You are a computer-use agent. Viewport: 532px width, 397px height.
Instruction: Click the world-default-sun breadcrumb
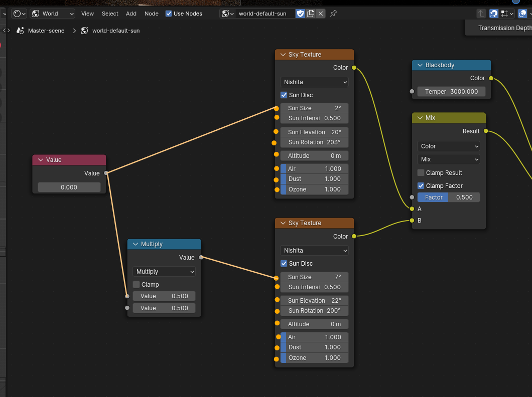116,31
